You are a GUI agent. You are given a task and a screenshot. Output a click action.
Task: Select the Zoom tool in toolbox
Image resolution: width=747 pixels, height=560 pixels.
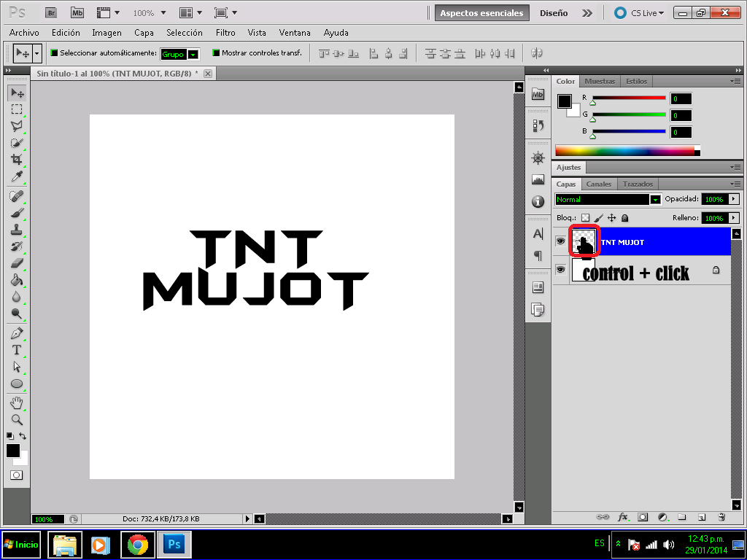coord(16,420)
